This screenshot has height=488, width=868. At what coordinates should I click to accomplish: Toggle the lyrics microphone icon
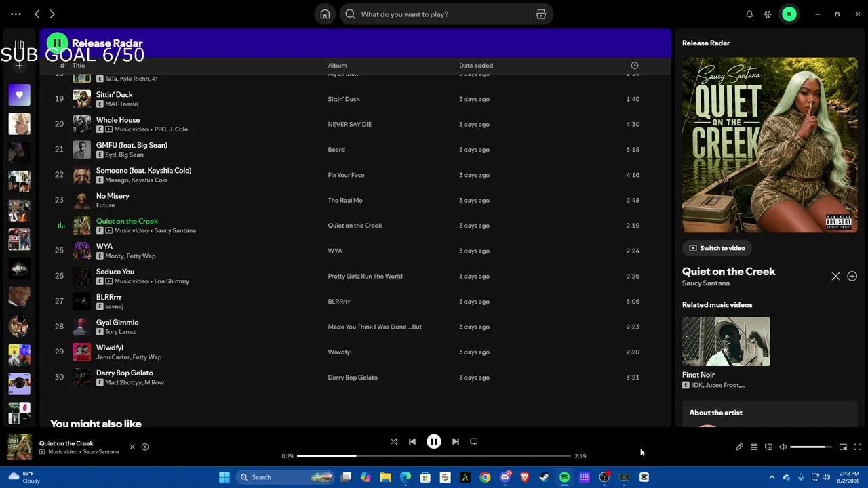[x=740, y=447]
